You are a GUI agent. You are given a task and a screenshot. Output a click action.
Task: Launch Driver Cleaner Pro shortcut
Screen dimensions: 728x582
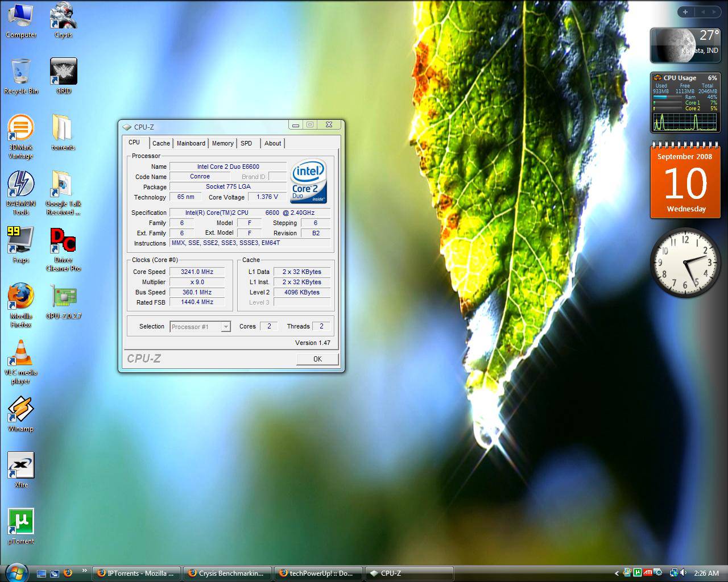pos(63,249)
